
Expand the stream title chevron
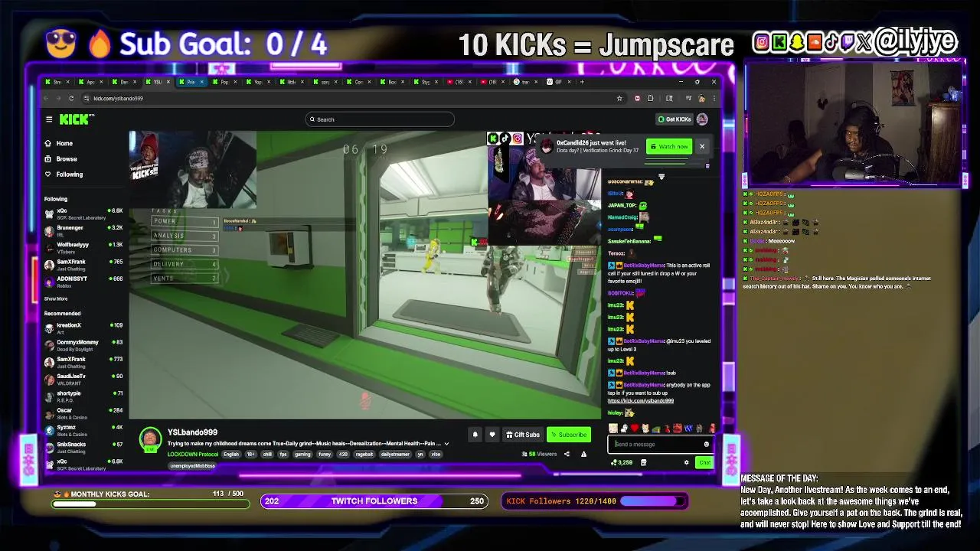(x=446, y=444)
